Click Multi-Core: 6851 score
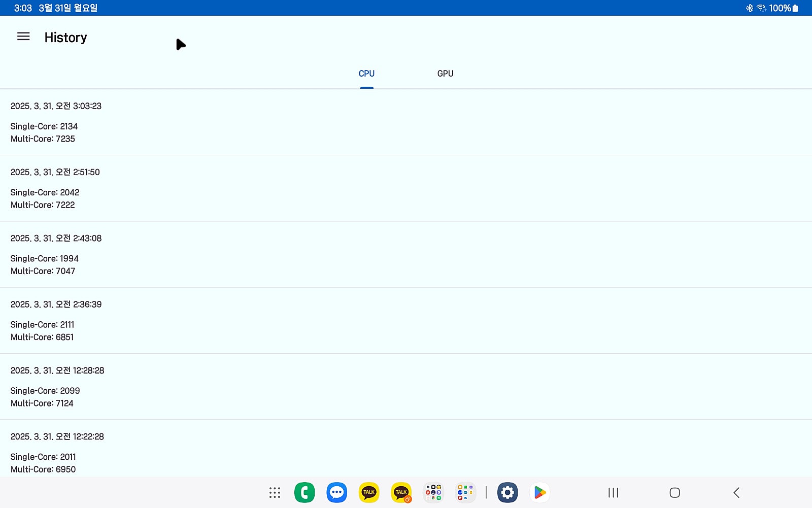Screen dimensions: 812x508 pyautogui.click(x=42, y=337)
